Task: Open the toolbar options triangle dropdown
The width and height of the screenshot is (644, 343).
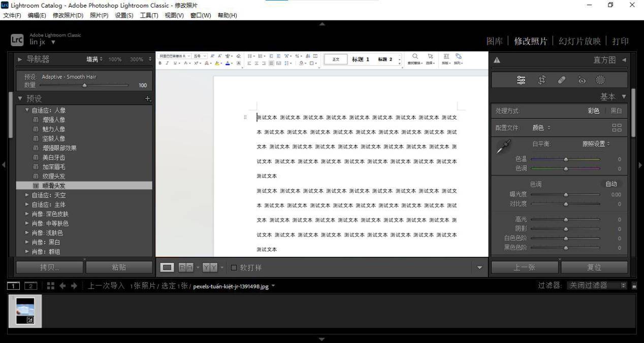Action: [479, 267]
